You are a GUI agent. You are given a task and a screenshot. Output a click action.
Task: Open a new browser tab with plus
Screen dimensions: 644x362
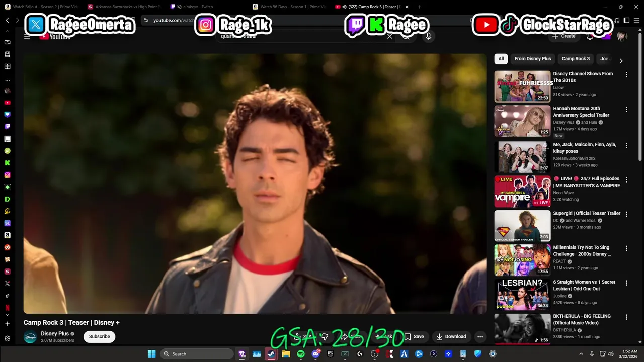point(419,7)
